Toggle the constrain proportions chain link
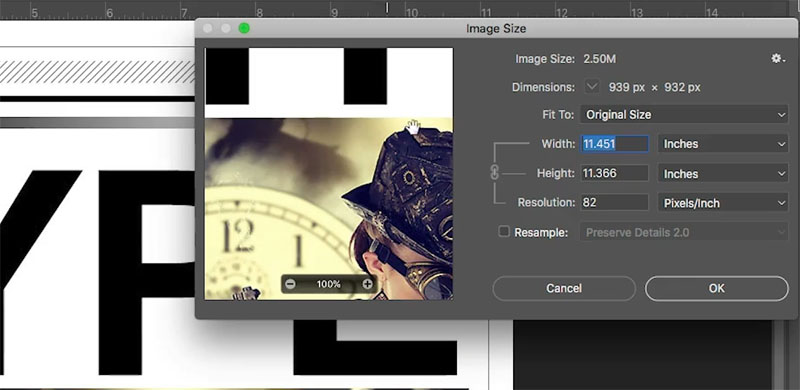This screenshot has width=800, height=390. point(494,173)
